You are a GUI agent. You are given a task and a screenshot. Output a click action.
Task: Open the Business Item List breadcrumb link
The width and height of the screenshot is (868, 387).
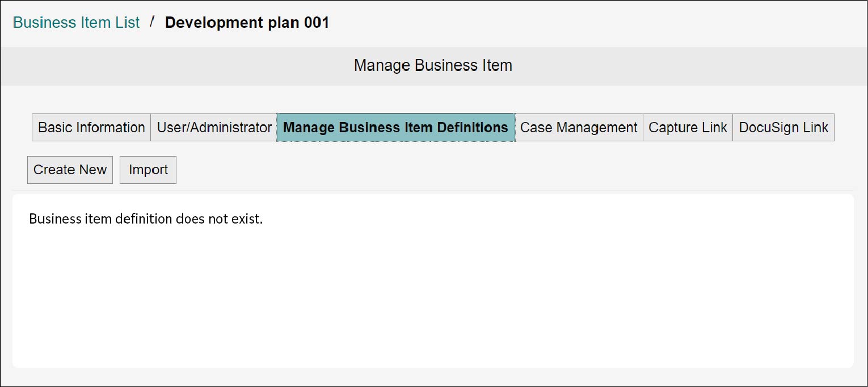[76, 23]
